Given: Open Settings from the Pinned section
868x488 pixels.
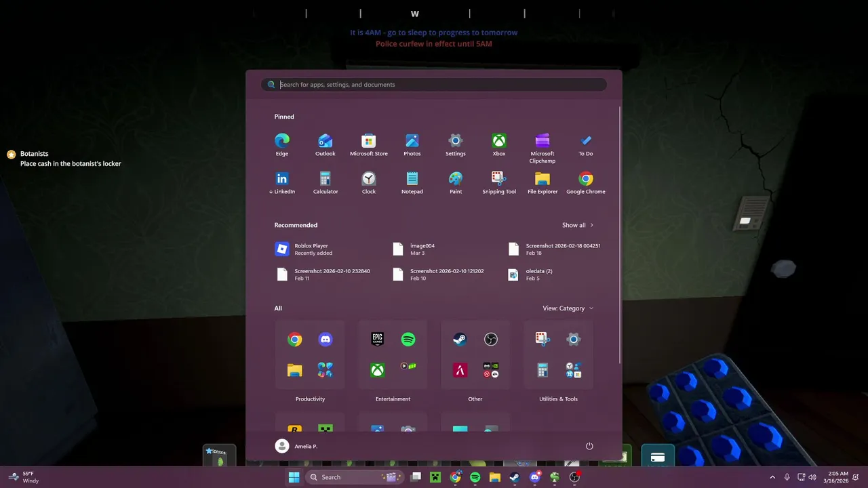Looking at the screenshot, I should point(456,144).
